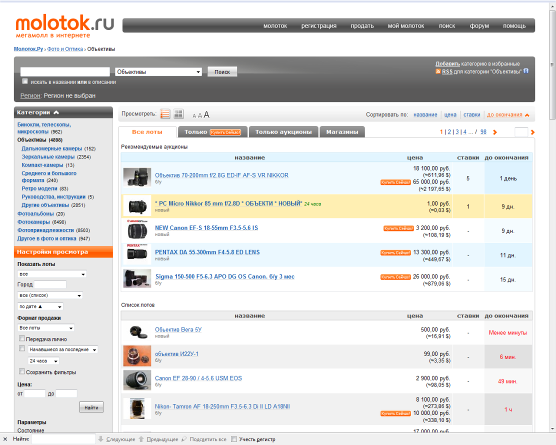The height and width of the screenshot is (445, 556).
Task: Go to next page orange arrow
Action: click(x=495, y=132)
